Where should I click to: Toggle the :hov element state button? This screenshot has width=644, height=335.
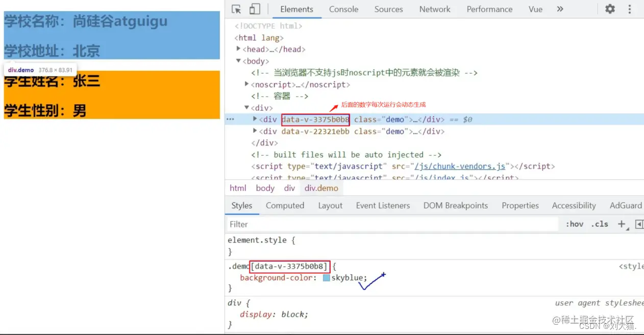(x=574, y=224)
